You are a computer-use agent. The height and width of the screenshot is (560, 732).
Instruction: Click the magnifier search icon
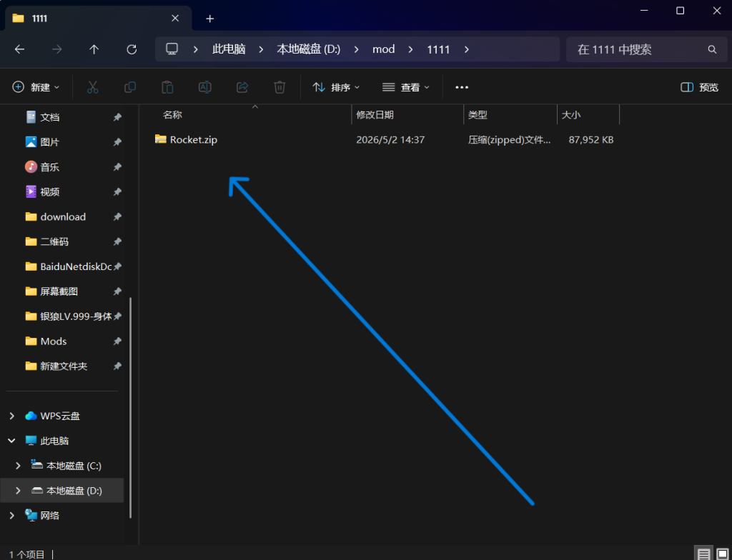coord(712,49)
